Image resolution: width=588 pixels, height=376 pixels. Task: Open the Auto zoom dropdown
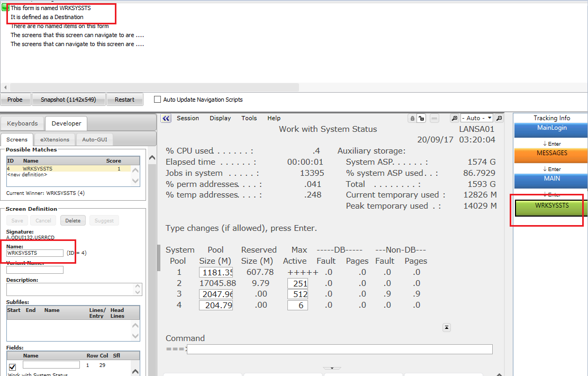(x=476, y=118)
